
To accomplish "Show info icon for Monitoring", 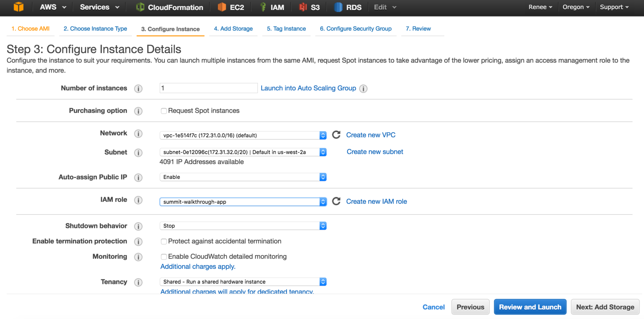I will [x=138, y=257].
